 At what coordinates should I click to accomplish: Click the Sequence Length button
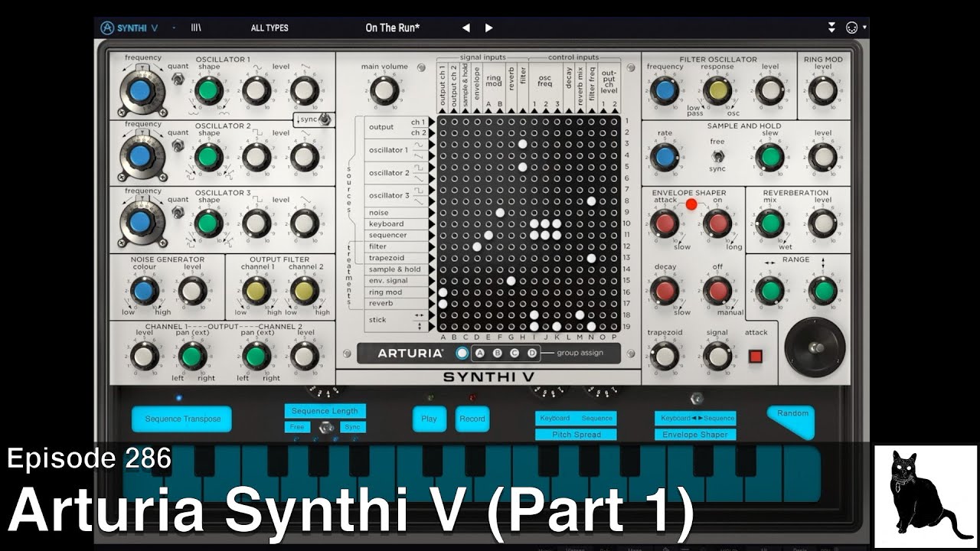pos(325,411)
